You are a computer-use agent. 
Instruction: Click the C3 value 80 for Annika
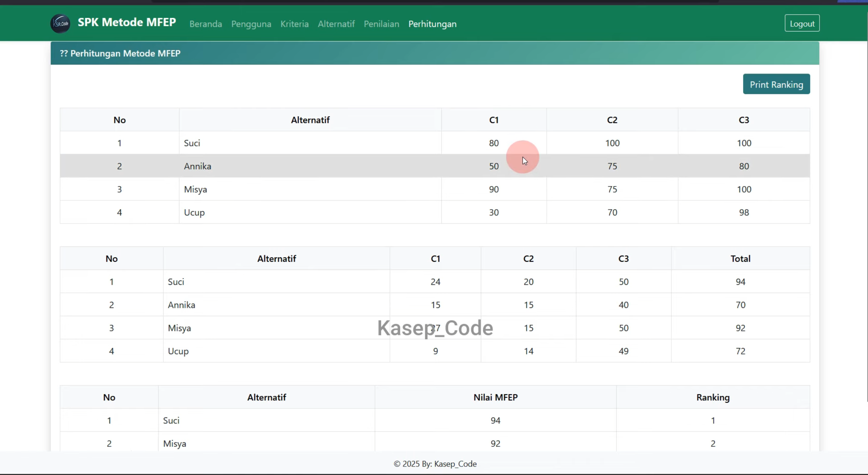(x=744, y=166)
